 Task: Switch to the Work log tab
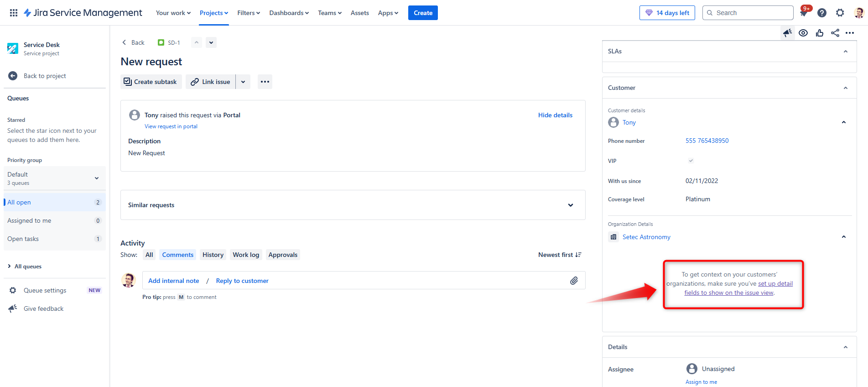click(246, 255)
